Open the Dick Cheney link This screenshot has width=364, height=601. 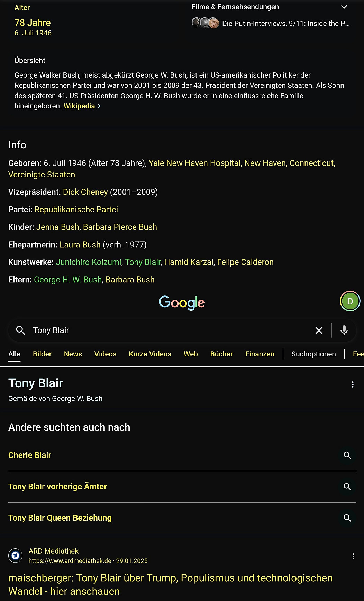coord(85,192)
